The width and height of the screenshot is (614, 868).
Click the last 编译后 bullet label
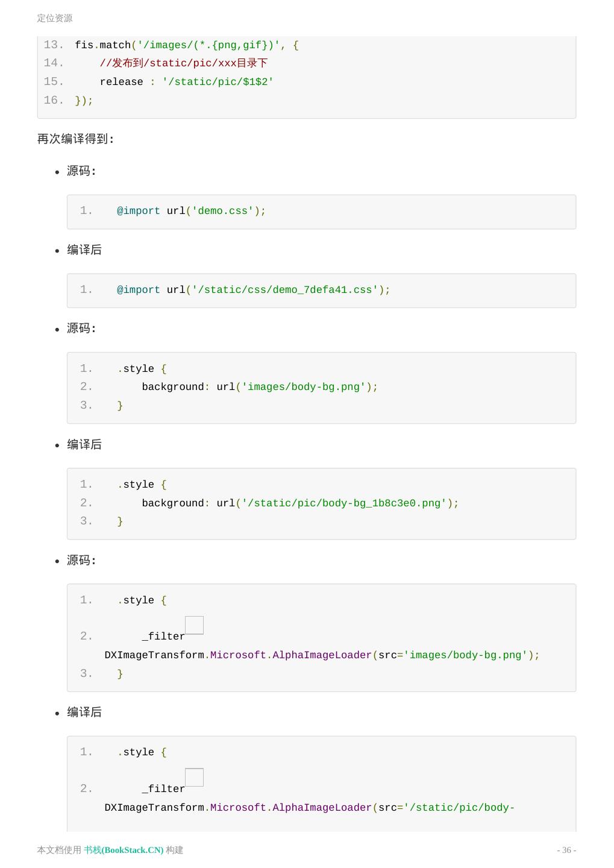[x=84, y=712]
